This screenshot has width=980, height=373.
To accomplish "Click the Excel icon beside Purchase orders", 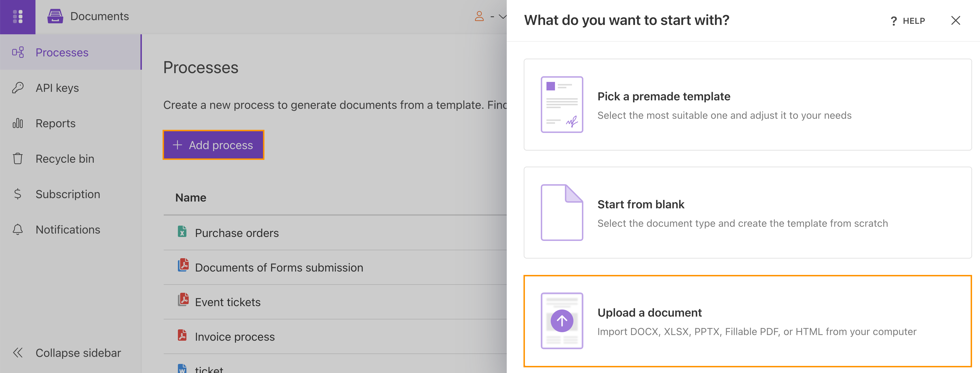I will tap(182, 231).
